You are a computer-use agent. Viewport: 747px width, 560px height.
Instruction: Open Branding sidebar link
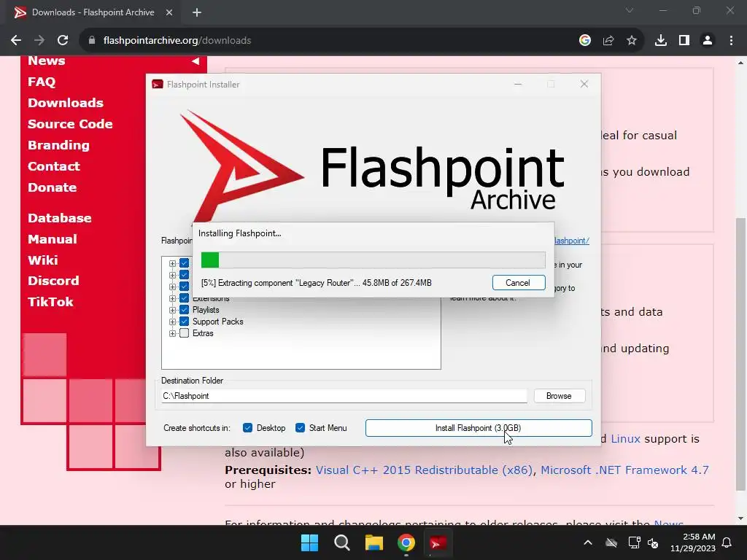[x=58, y=145]
